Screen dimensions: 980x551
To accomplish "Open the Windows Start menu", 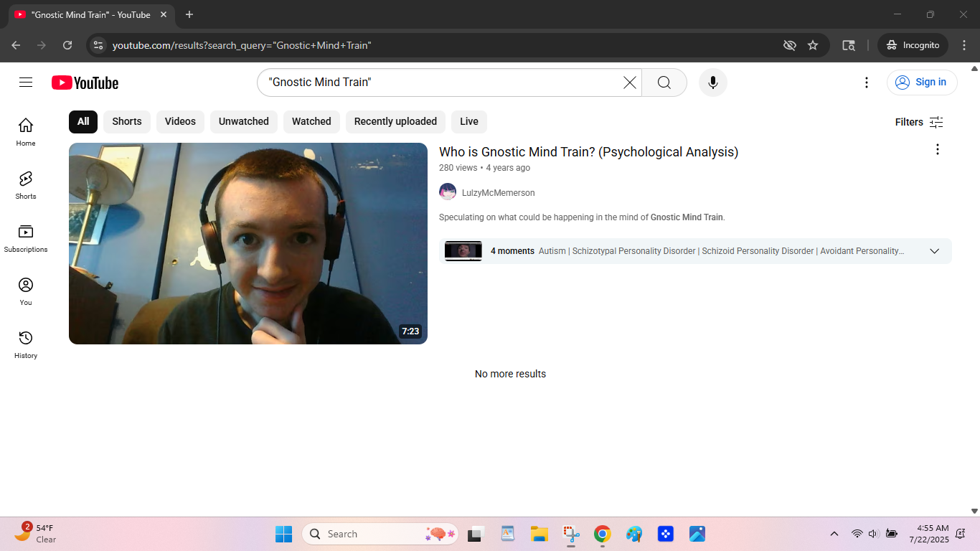I will pos(284,534).
